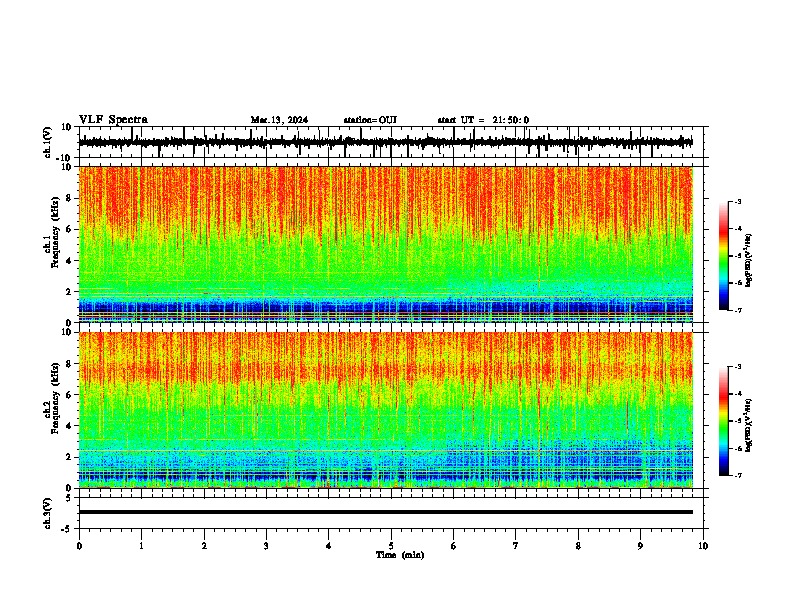Click time axis tick label "6" below the plot

pyautogui.click(x=454, y=546)
